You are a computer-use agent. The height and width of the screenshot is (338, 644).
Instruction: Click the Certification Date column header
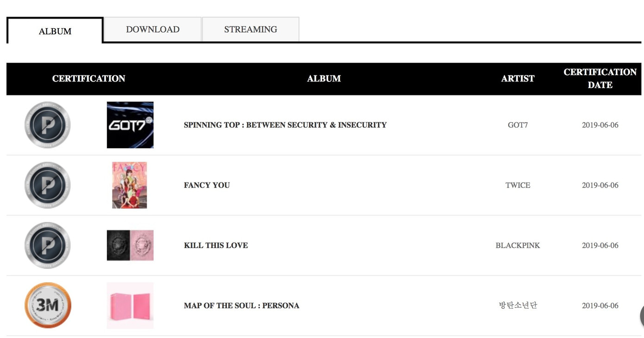600,79
